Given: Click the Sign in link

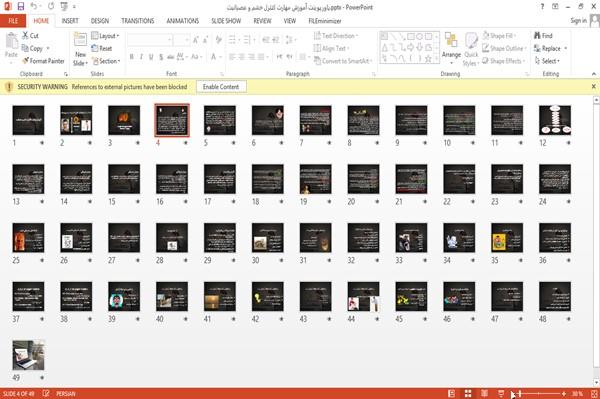Looking at the screenshot, I should 578,21.
